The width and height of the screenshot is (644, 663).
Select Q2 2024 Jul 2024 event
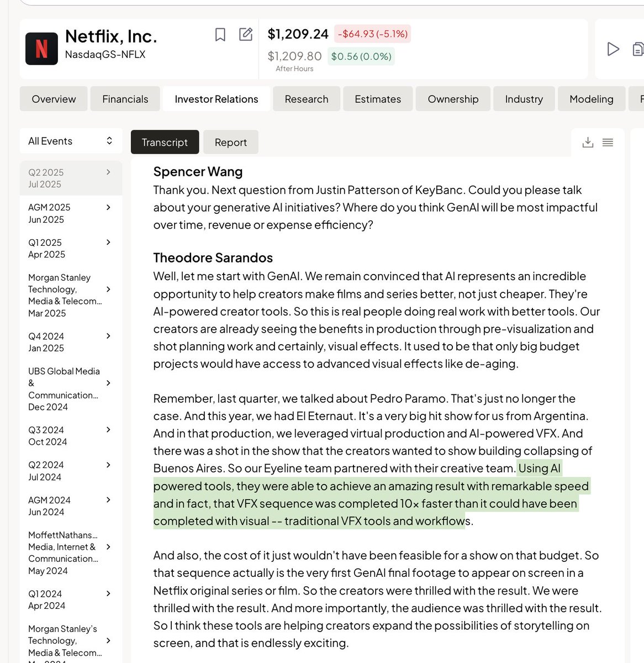pyautogui.click(x=71, y=471)
